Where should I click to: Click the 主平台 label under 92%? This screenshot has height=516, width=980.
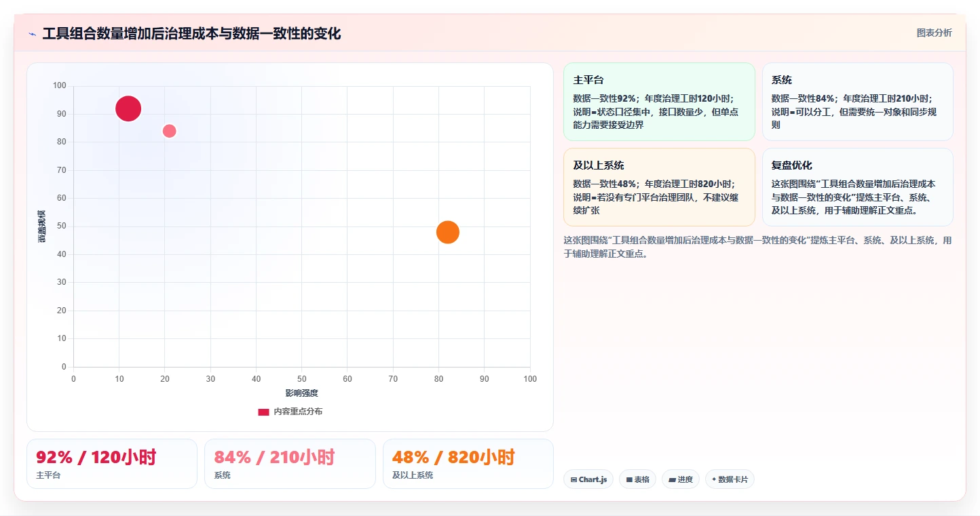[48, 475]
